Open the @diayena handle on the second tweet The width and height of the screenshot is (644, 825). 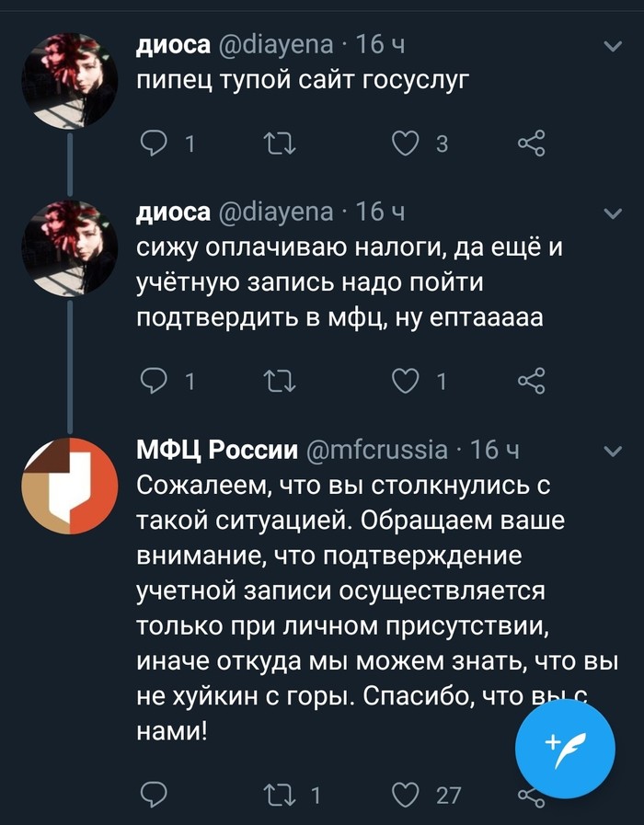(x=278, y=212)
